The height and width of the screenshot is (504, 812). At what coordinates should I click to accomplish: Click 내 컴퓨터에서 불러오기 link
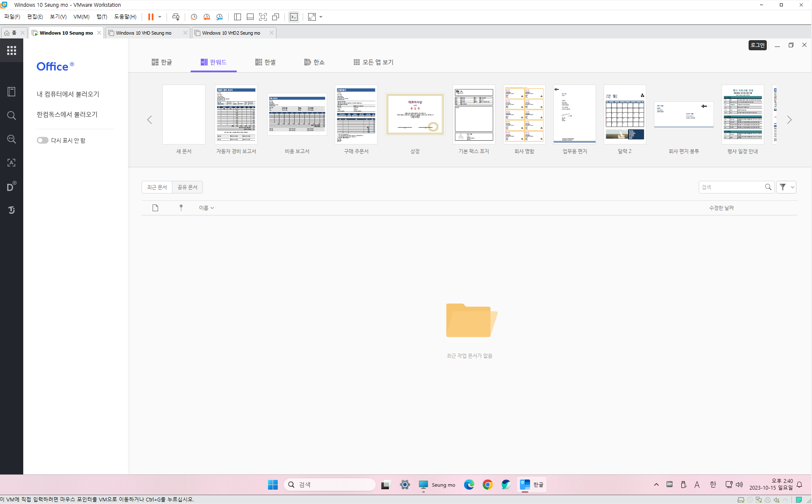point(68,94)
